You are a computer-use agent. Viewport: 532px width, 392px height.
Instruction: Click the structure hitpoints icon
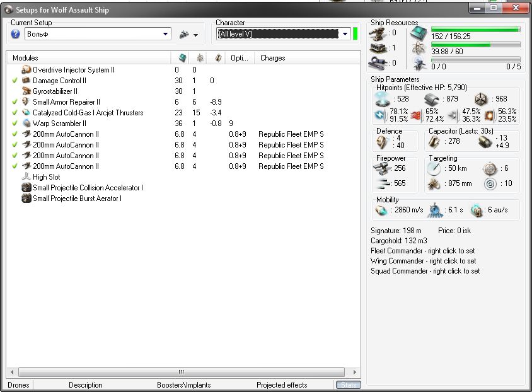481,99
